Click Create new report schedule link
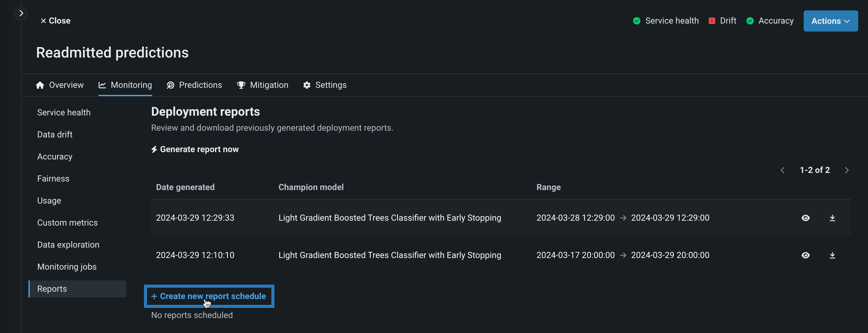868x333 pixels. coord(209,296)
